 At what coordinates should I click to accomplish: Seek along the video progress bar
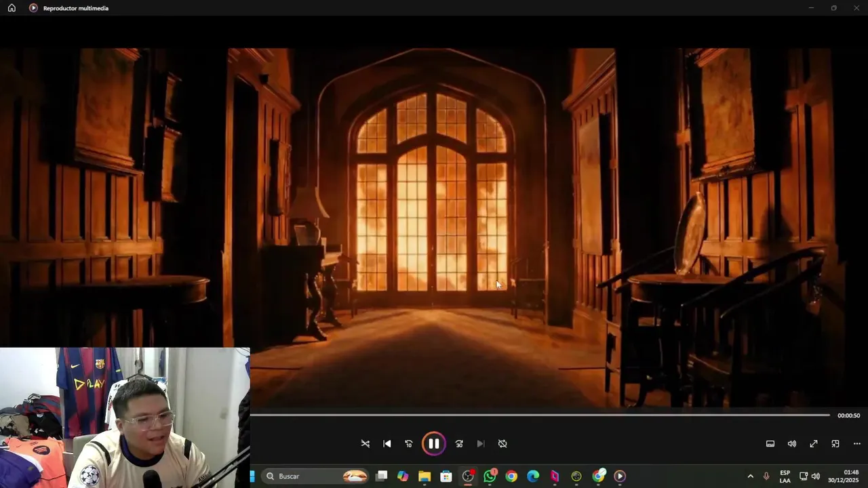tap(540, 415)
